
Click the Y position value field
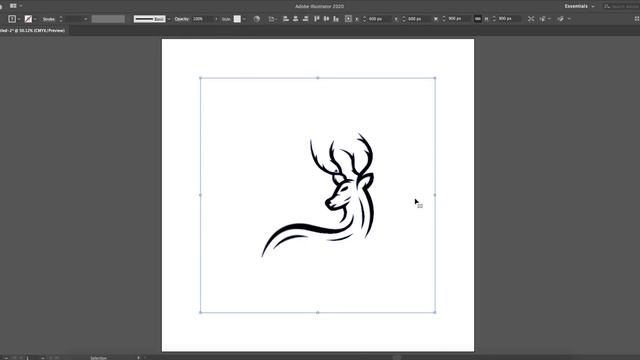click(418, 19)
